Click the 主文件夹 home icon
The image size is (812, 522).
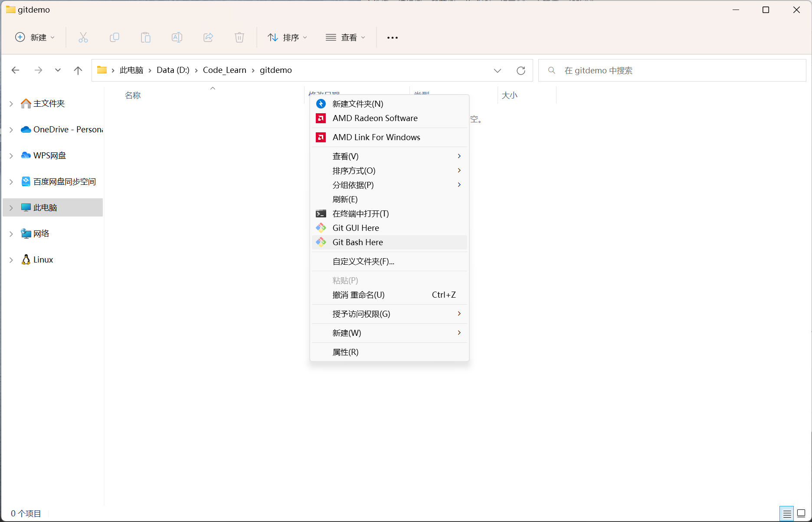pyautogui.click(x=26, y=103)
